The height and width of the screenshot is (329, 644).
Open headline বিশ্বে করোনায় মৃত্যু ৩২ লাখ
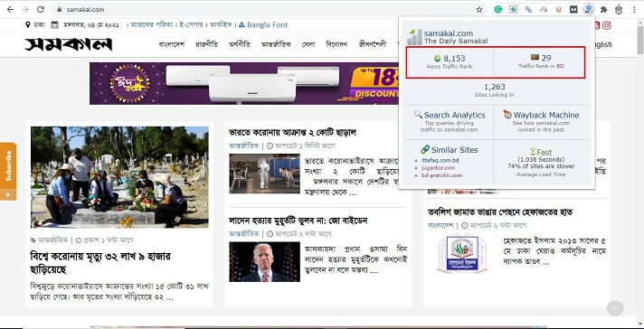click(x=100, y=263)
